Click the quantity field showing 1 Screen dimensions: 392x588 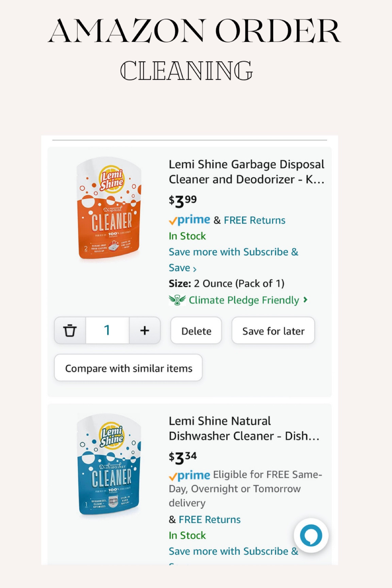coord(107,330)
